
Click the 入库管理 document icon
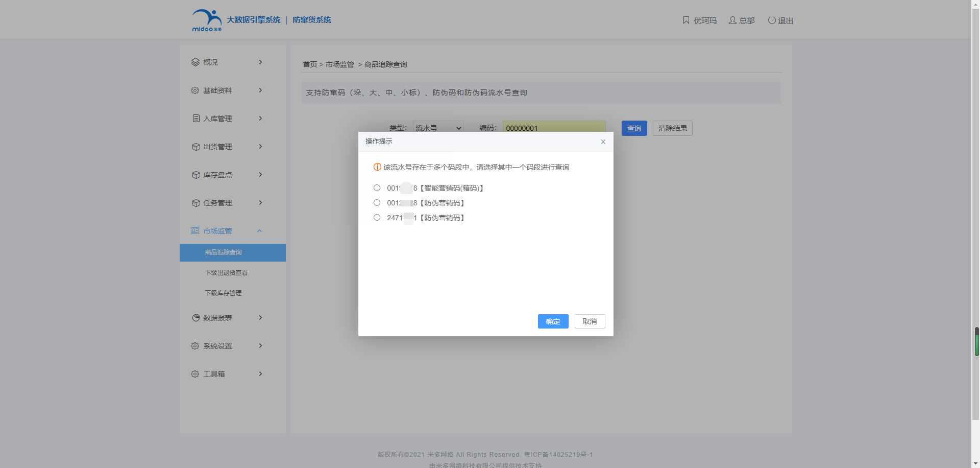tap(196, 119)
